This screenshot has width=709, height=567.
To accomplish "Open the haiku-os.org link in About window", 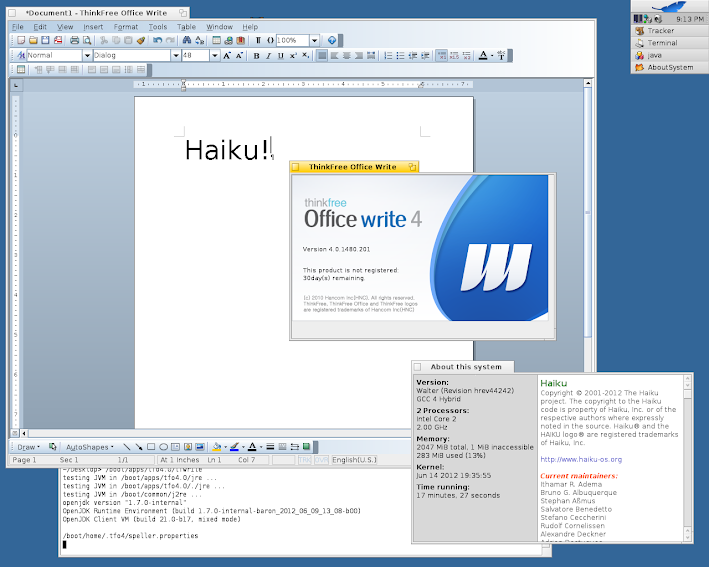I will click(x=581, y=459).
